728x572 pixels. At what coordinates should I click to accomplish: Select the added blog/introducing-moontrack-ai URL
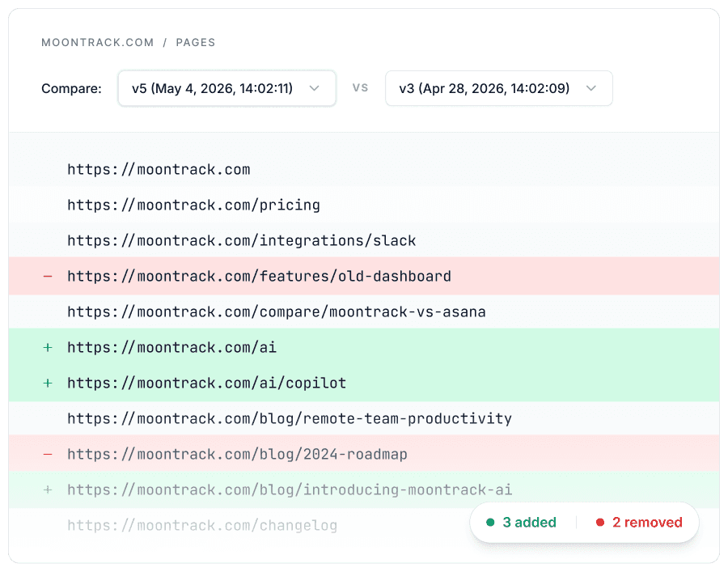click(x=290, y=489)
